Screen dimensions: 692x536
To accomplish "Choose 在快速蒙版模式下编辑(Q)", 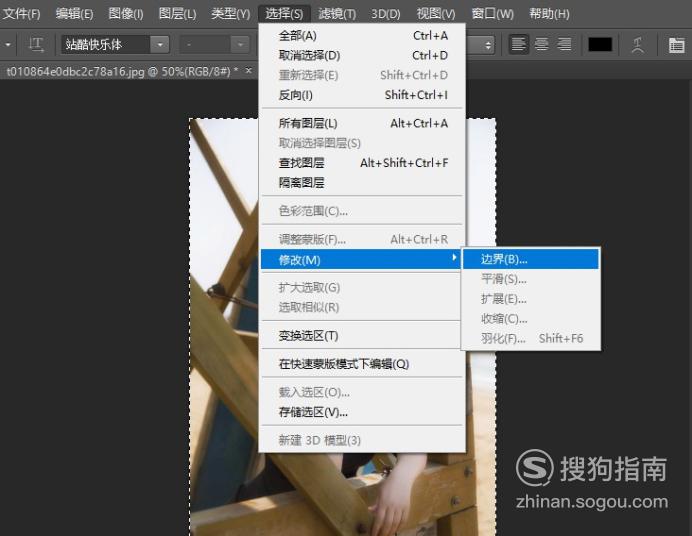I will point(362,364).
